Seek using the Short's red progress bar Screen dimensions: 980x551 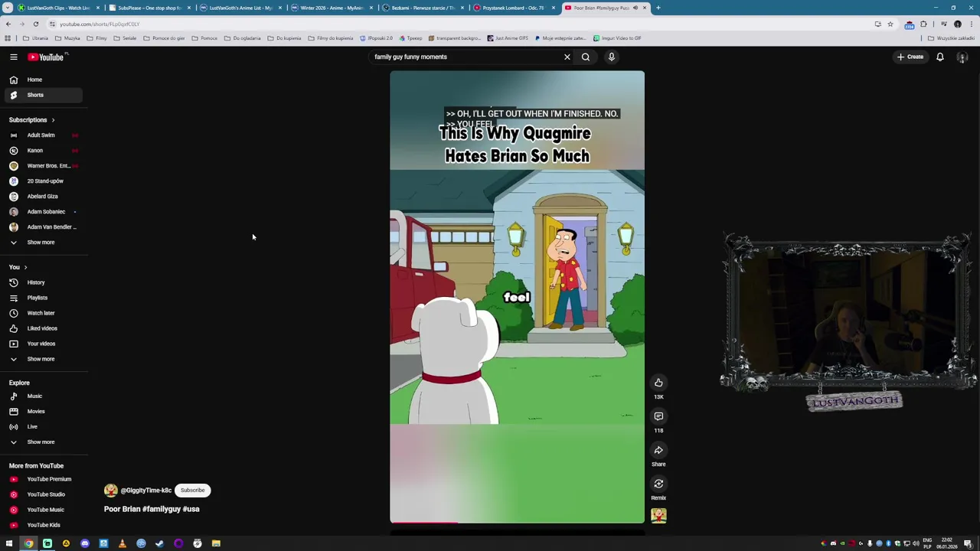tap(517, 523)
